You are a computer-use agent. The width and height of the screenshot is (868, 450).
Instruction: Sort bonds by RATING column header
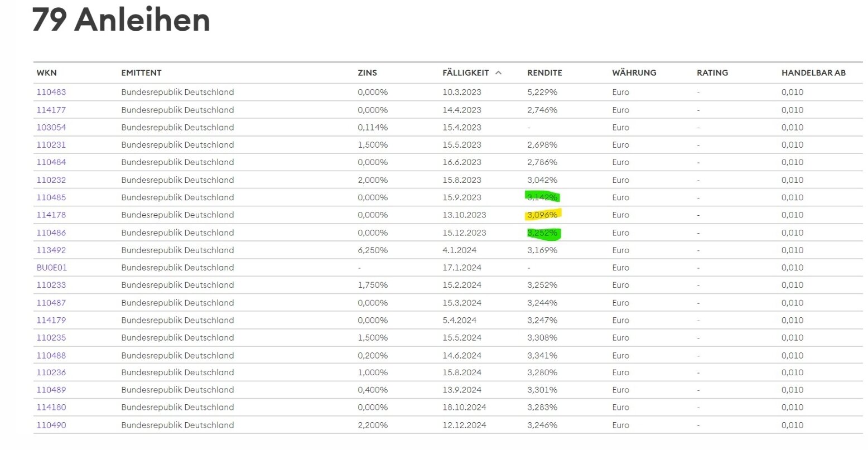coord(712,72)
